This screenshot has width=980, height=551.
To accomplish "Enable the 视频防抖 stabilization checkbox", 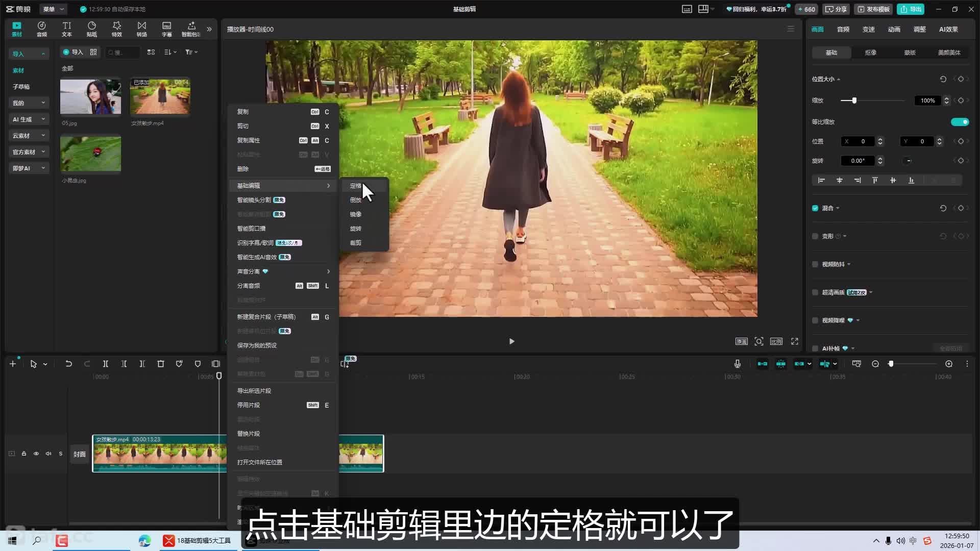I will [x=815, y=264].
